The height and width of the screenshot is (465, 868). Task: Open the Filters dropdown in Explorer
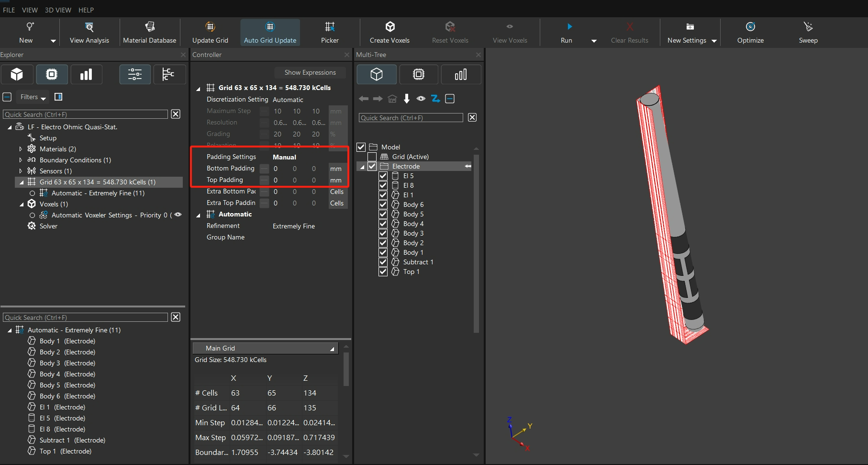coord(33,97)
